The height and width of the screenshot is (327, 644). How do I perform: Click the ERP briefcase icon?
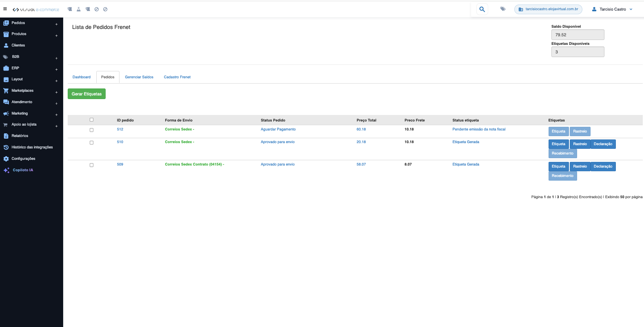click(6, 68)
